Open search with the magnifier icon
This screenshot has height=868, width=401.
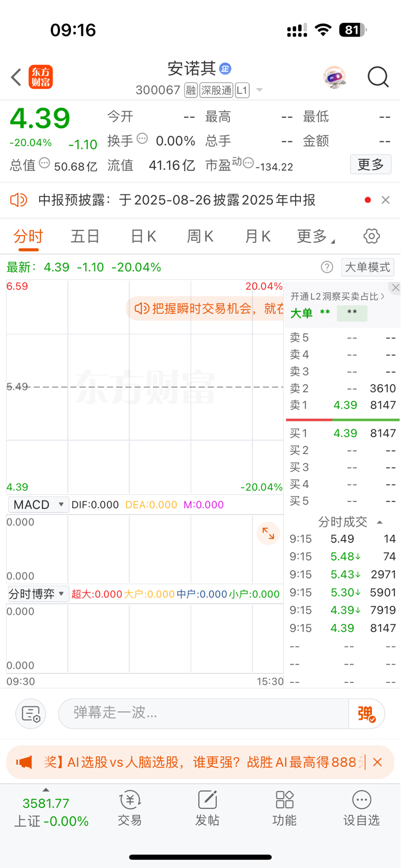[x=378, y=77]
